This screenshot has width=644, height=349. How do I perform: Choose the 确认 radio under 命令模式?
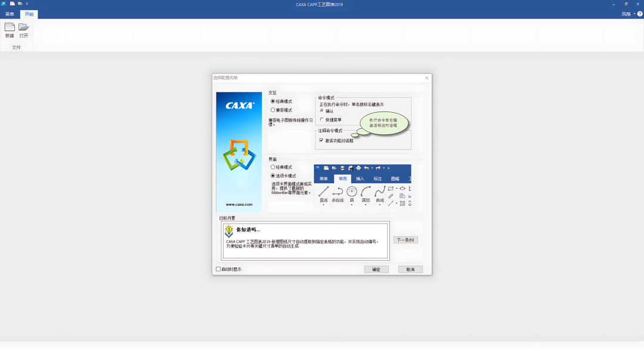327,111
